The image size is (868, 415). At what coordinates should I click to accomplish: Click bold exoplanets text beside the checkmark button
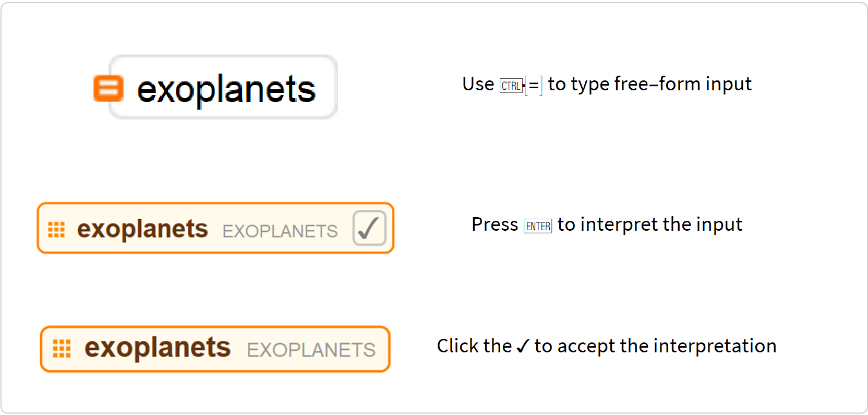(142, 229)
